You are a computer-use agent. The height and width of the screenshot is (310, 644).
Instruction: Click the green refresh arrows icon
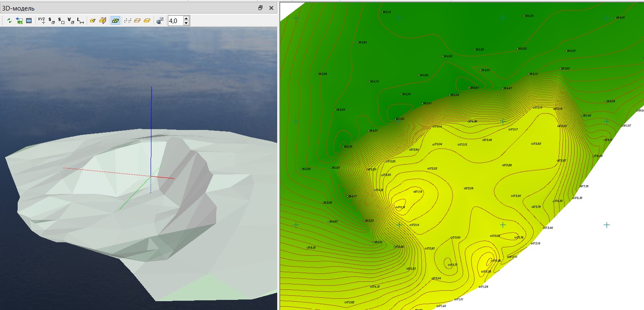tap(10, 21)
